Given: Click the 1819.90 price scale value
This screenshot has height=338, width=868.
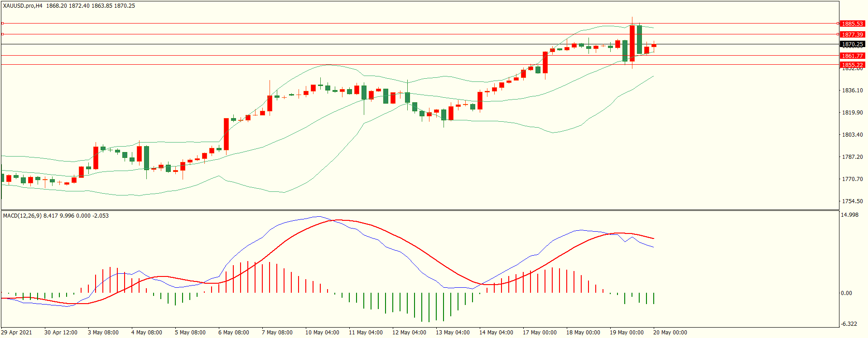Looking at the screenshot, I should click(x=852, y=113).
